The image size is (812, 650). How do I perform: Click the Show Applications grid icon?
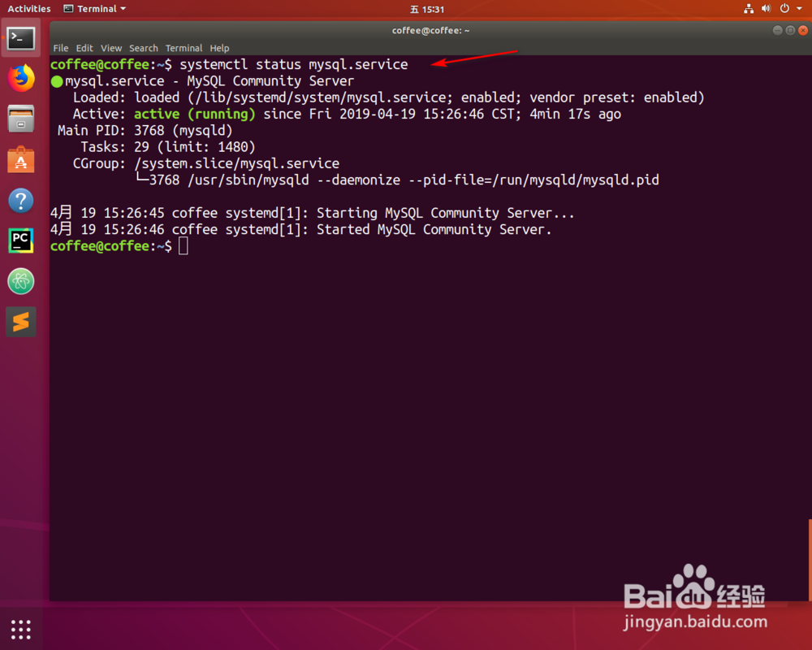coord(20,628)
